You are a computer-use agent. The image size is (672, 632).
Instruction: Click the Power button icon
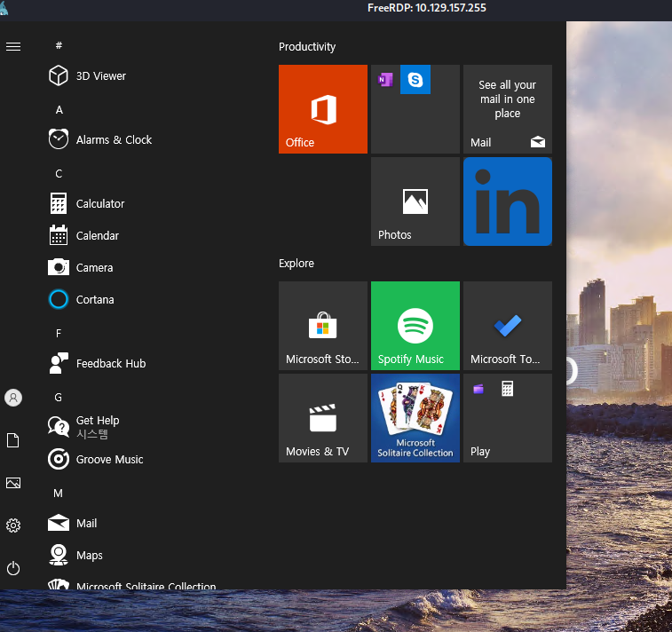[13, 568]
